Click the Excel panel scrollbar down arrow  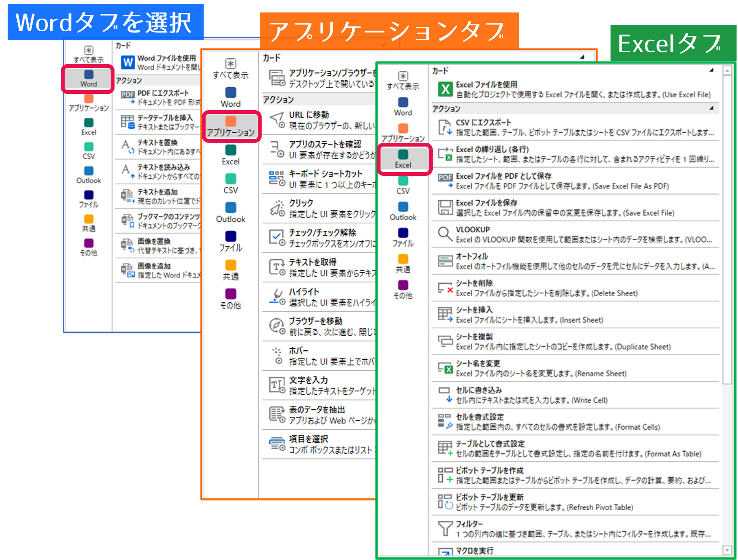tap(727, 550)
